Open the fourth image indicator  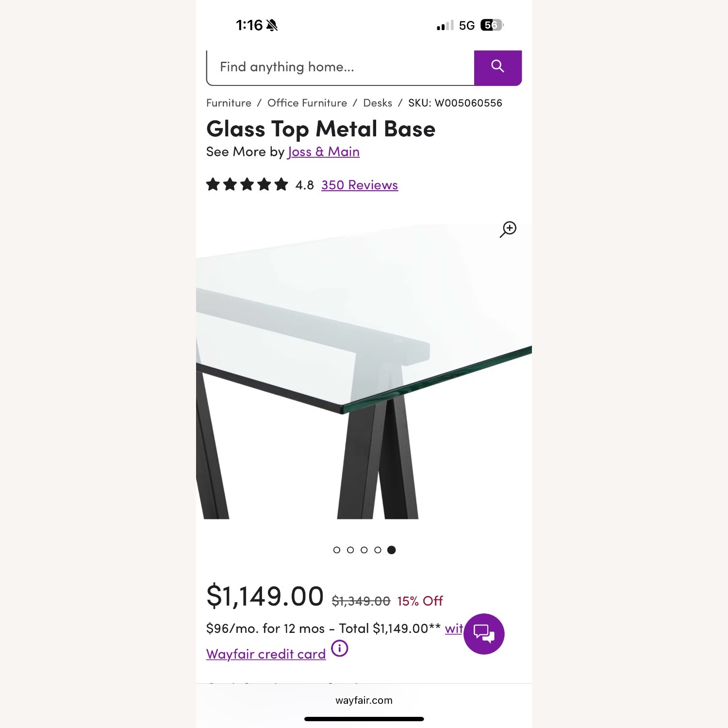pyautogui.click(x=378, y=550)
